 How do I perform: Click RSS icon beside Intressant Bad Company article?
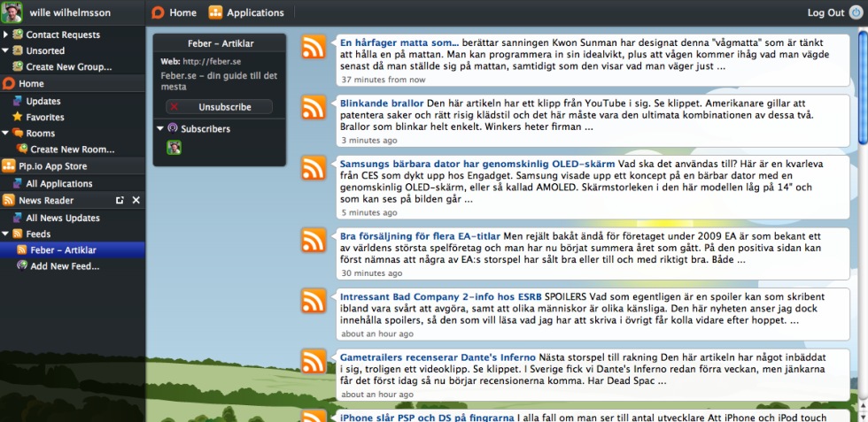[x=314, y=300]
